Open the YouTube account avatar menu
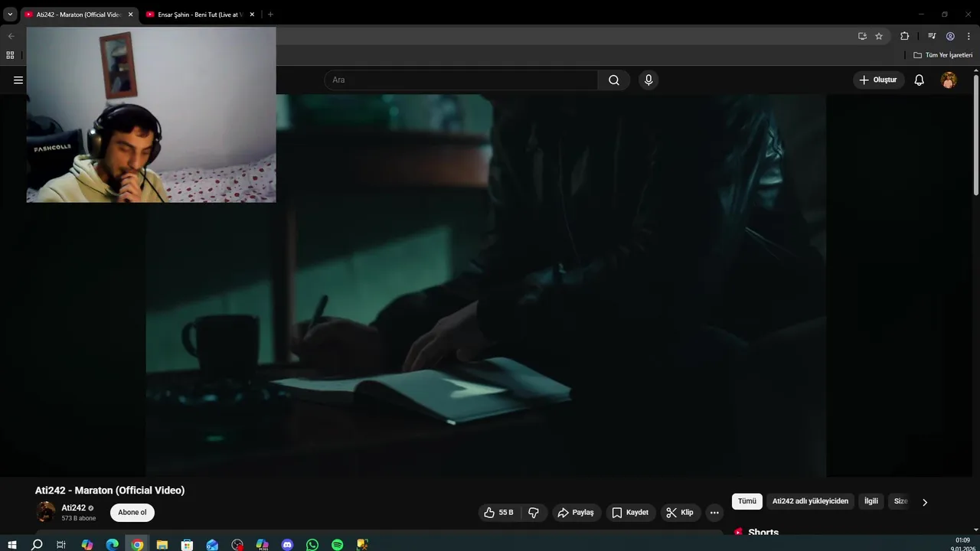This screenshot has width=980, height=551. [x=949, y=80]
